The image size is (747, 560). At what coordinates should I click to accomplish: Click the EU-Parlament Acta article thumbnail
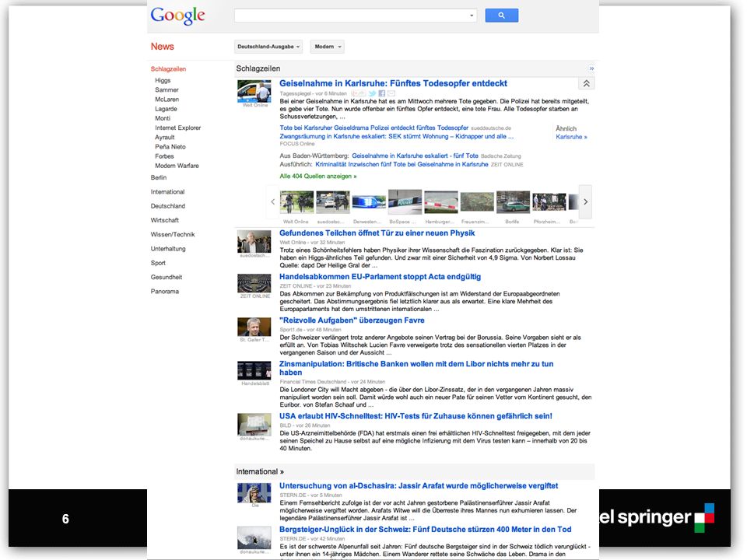(x=254, y=284)
